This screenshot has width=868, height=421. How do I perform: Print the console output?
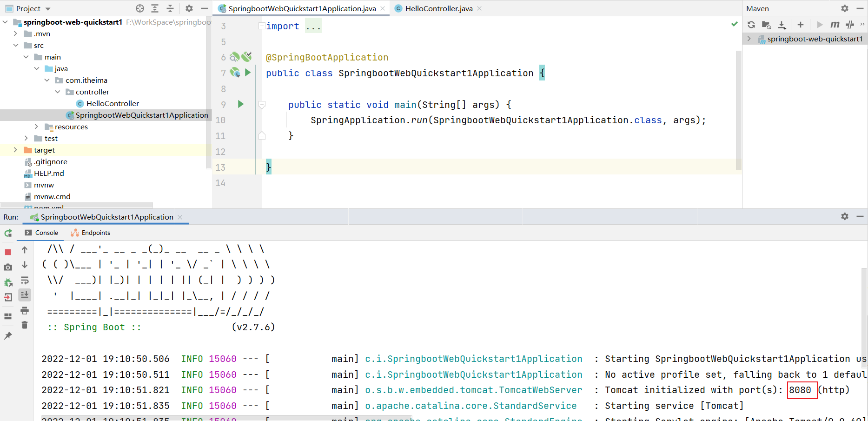[25, 310]
